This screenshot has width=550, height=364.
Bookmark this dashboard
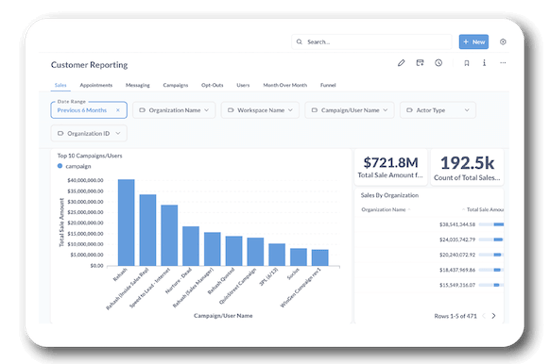(x=467, y=63)
